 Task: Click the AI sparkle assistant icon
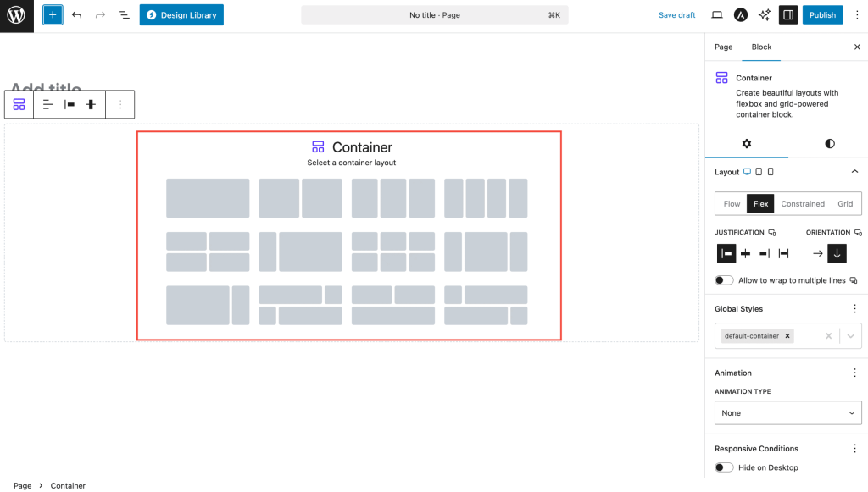tap(765, 15)
